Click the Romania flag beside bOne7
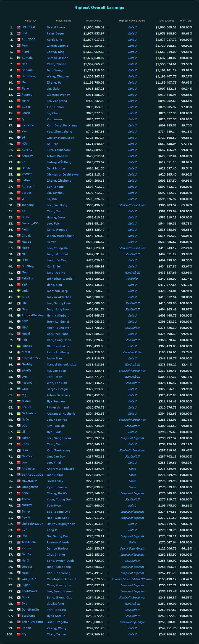The width and height of the screenshot is (199, 644). [19, 407]
